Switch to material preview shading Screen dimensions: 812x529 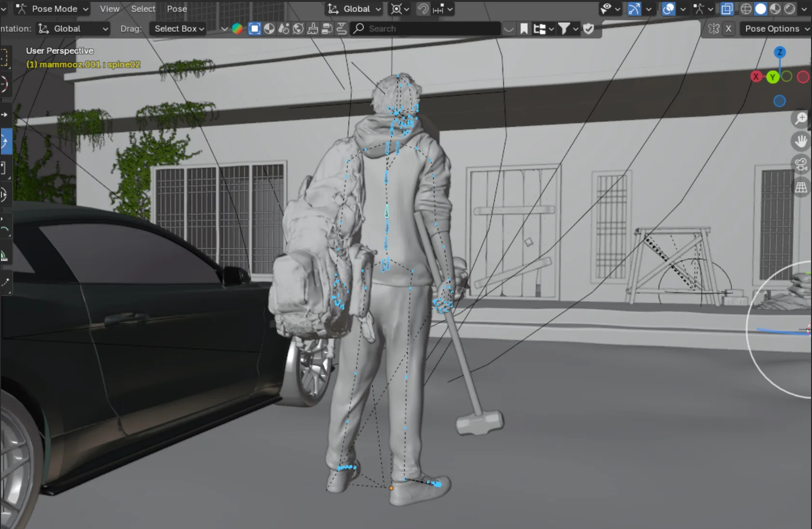[775, 9]
